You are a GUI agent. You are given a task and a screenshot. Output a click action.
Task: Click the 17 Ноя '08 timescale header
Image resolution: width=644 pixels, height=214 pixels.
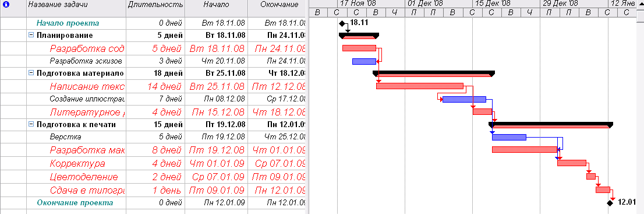pyautogui.click(x=371, y=3)
